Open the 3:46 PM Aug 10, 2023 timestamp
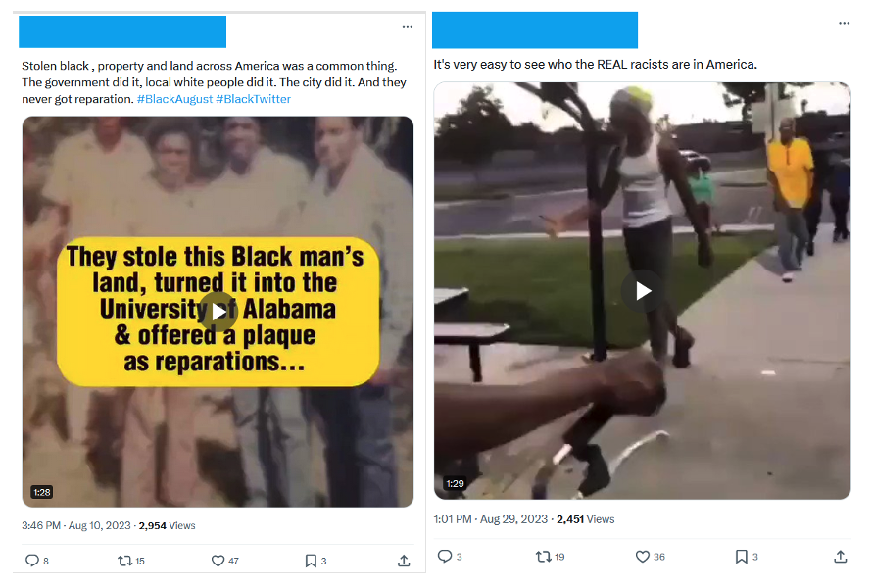Viewport: 873px width, 588px height. coord(76,525)
